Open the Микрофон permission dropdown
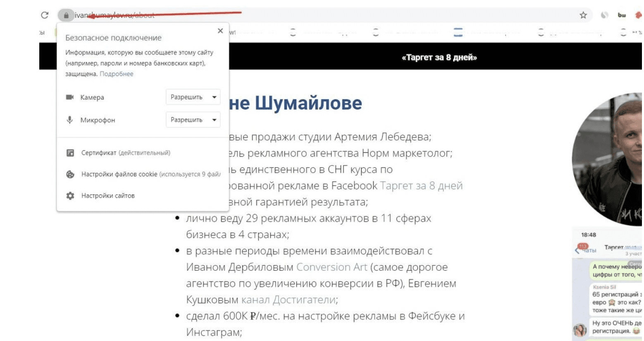Screen dimensions: 644x341 (193, 120)
